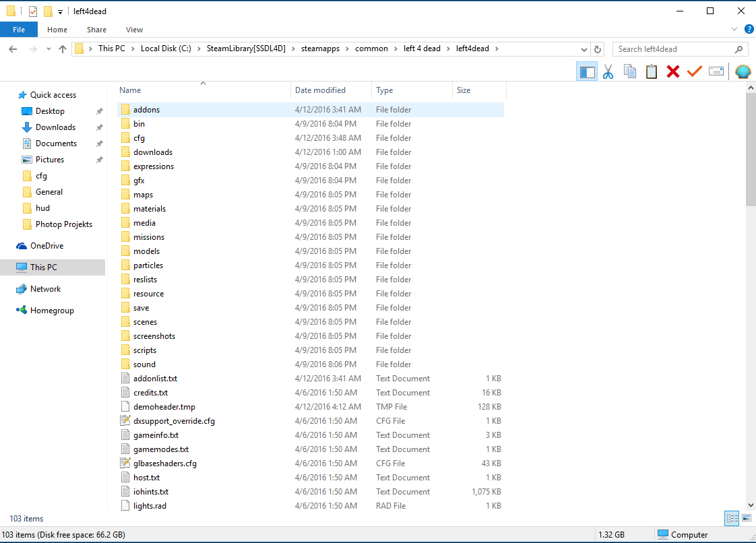The image size is (756, 543).
Task: Select Documents in the navigation pane
Action: [x=56, y=143]
